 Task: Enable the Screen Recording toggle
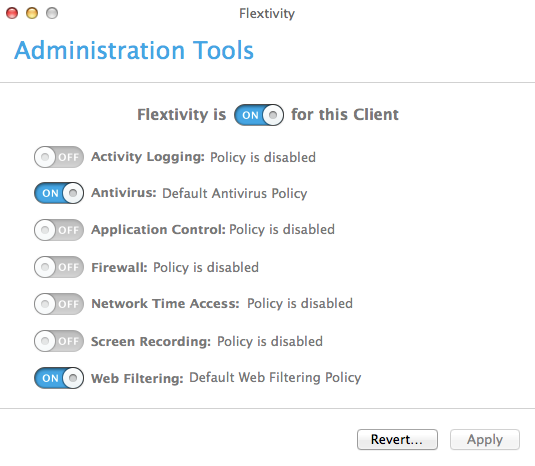(x=59, y=341)
